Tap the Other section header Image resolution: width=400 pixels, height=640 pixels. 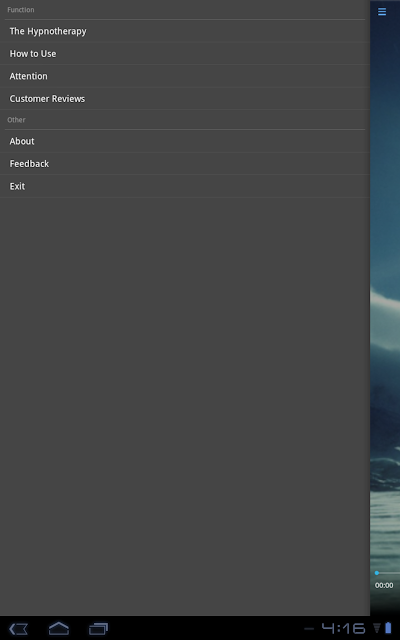click(x=16, y=120)
